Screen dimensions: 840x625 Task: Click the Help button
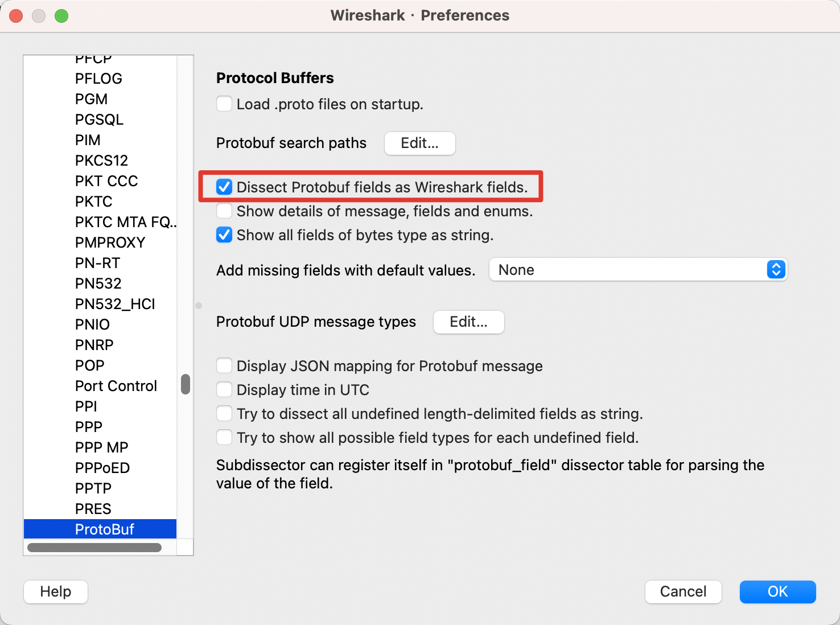click(56, 591)
